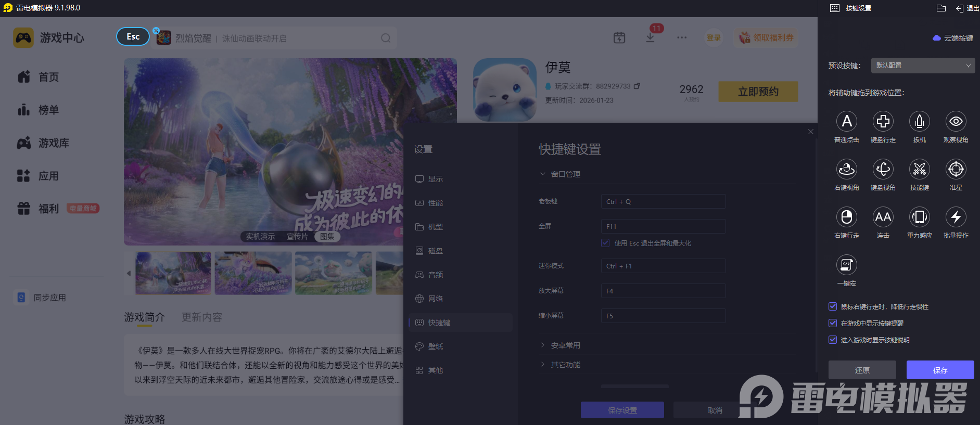
Task: Select the 键盘视角 keyboard view icon
Action: coord(883,169)
